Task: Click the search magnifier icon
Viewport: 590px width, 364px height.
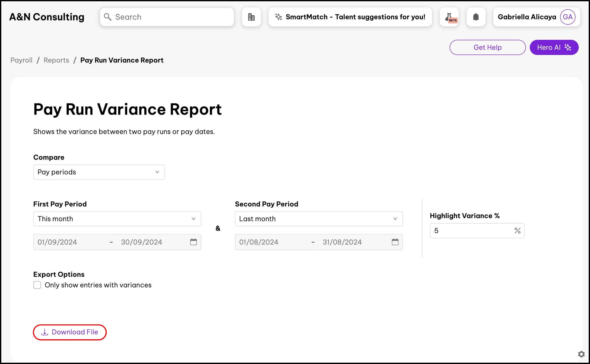Action: pyautogui.click(x=107, y=17)
